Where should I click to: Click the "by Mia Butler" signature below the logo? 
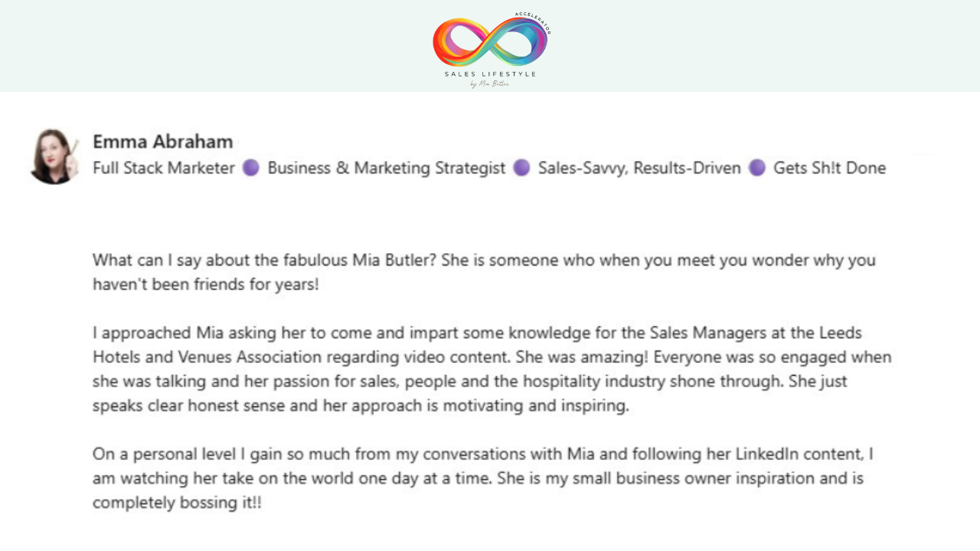click(x=490, y=84)
